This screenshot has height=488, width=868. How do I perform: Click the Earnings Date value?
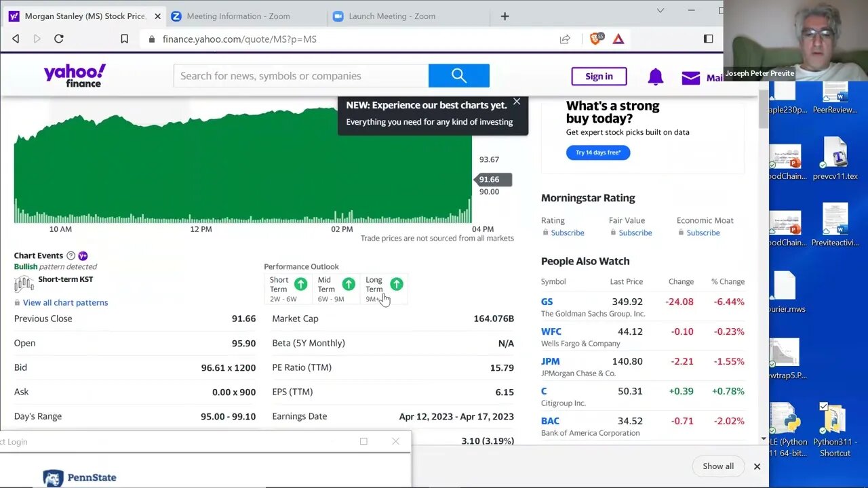tap(456, 416)
